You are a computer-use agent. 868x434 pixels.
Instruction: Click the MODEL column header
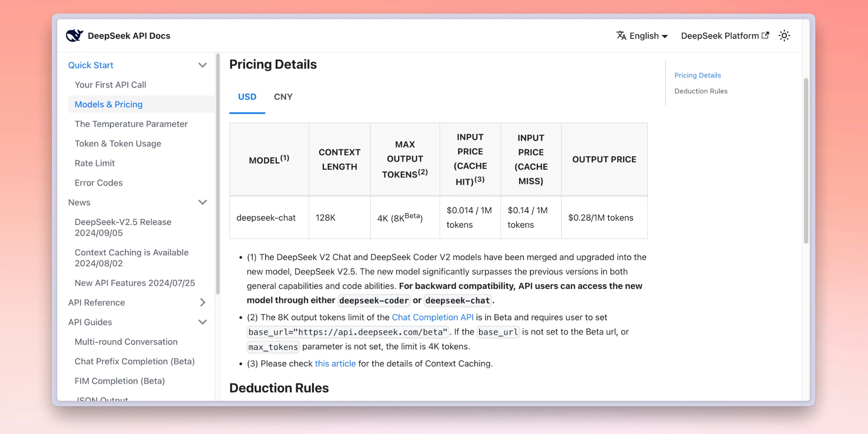pos(269,159)
